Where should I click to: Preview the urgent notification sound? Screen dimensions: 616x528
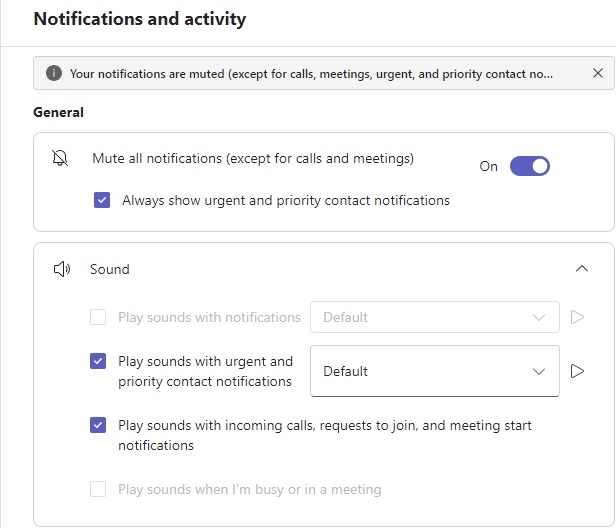[x=577, y=371]
